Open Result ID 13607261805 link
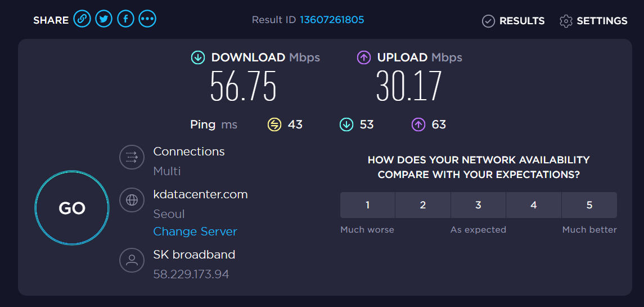 [x=331, y=20]
